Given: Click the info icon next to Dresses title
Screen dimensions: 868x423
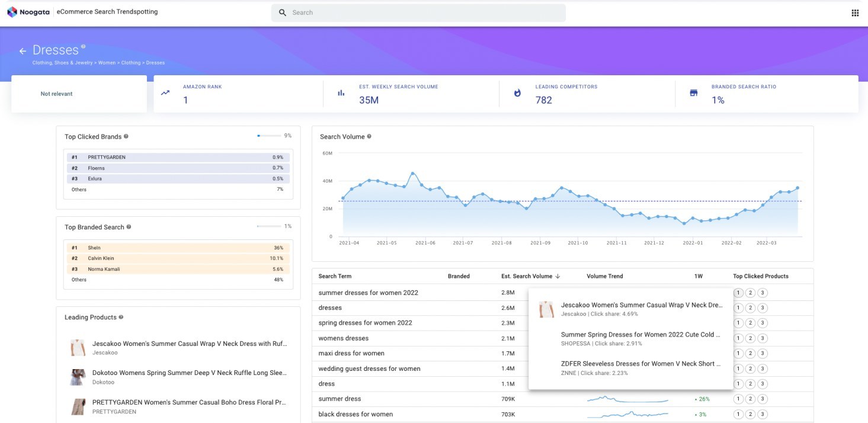Looking at the screenshot, I should pyautogui.click(x=83, y=47).
